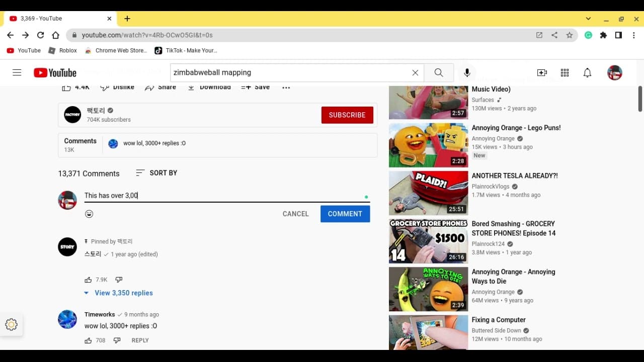Open the account avatar menu
Image resolution: width=644 pixels, height=362 pixels.
pyautogui.click(x=615, y=72)
